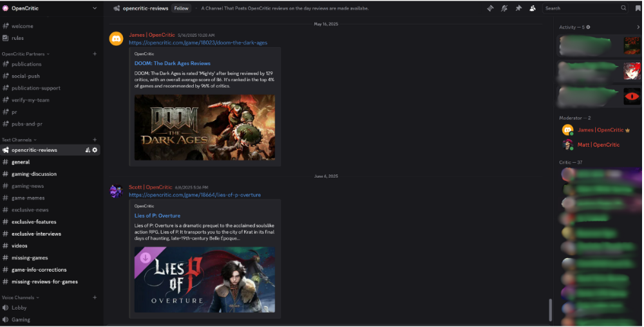Click the red eye activity thumbnail
Viewport: 644px width, 327px height.
632,97
